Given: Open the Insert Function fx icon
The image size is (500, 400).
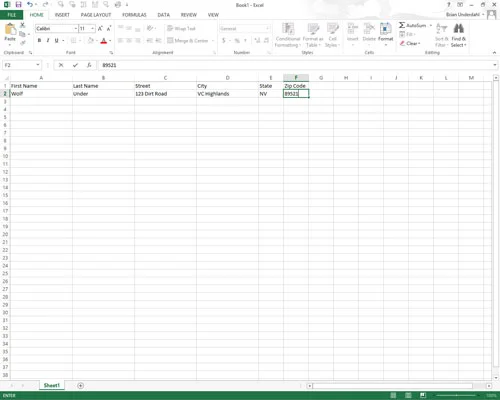Looking at the screenshot, I should [x=89, y=65].
